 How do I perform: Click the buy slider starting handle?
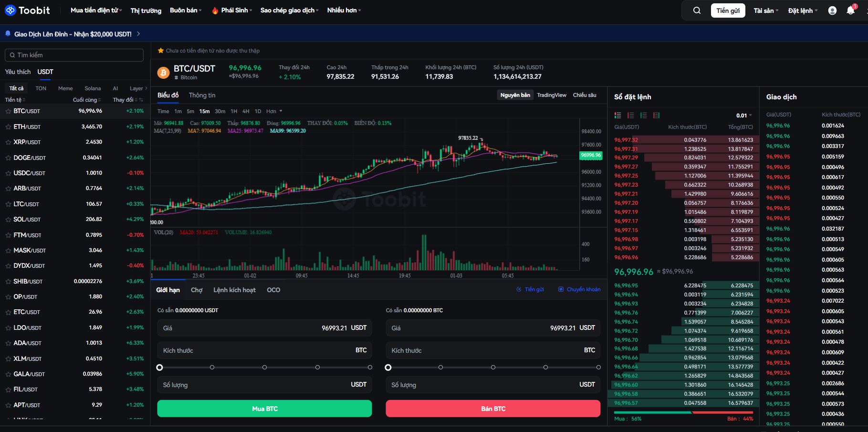(159, 368)
